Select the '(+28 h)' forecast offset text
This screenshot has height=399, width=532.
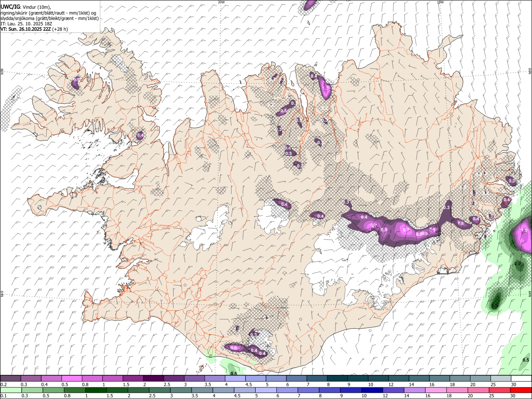coord(60,29)
